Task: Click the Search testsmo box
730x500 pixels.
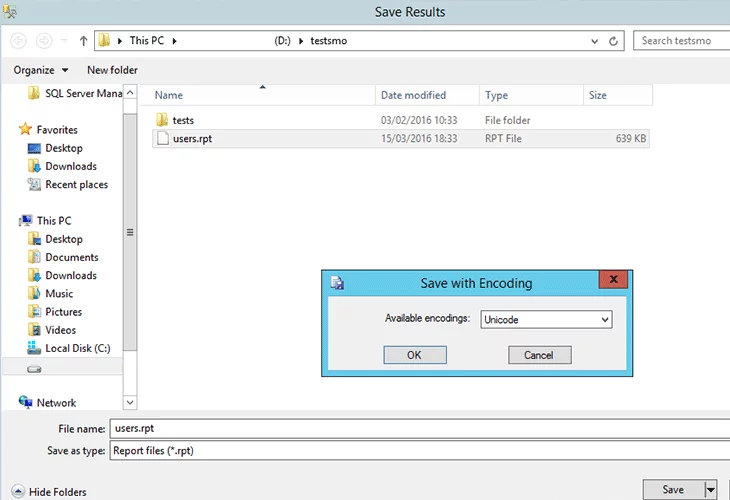Action: point(680,41)
